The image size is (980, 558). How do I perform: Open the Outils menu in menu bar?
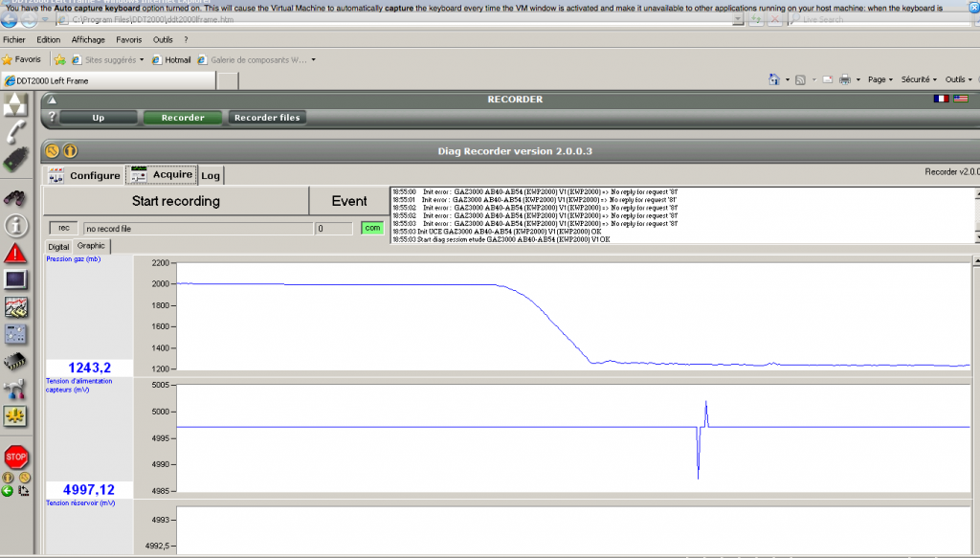click(163, 39)
